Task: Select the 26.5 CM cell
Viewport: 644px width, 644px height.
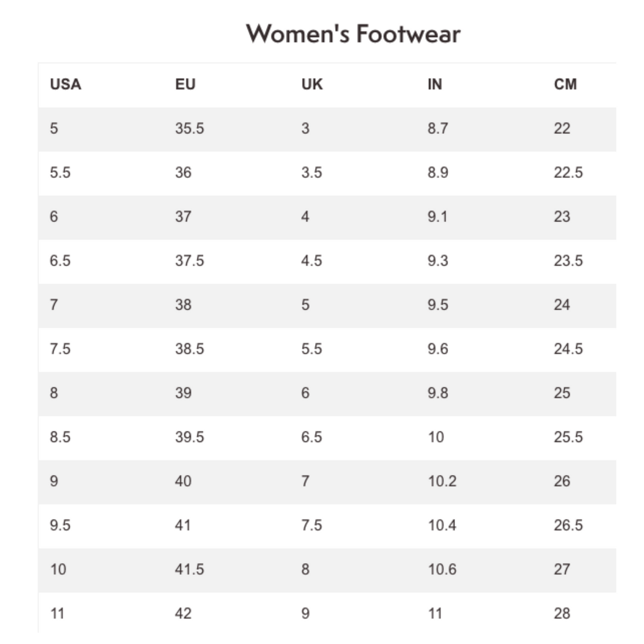Action: pos(568,525)
